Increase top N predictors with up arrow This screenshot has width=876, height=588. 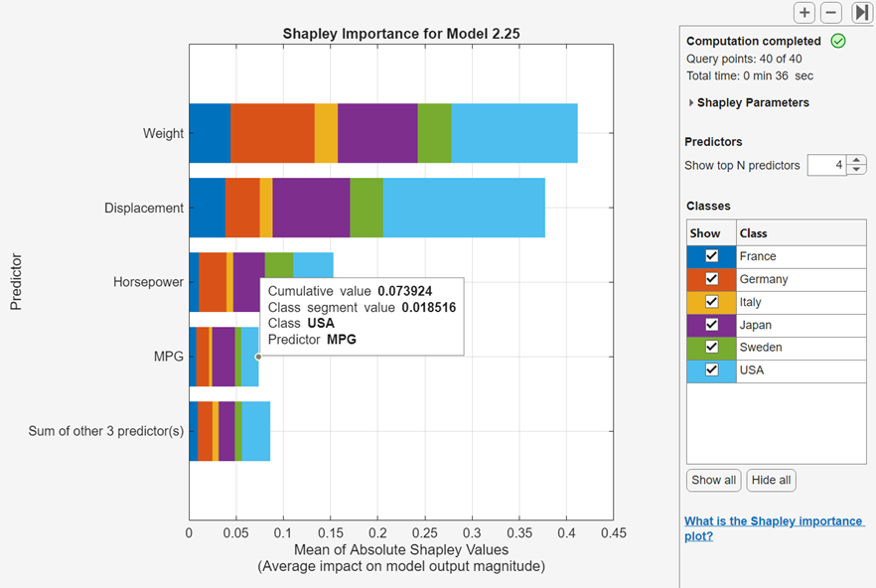coord(858,160)
